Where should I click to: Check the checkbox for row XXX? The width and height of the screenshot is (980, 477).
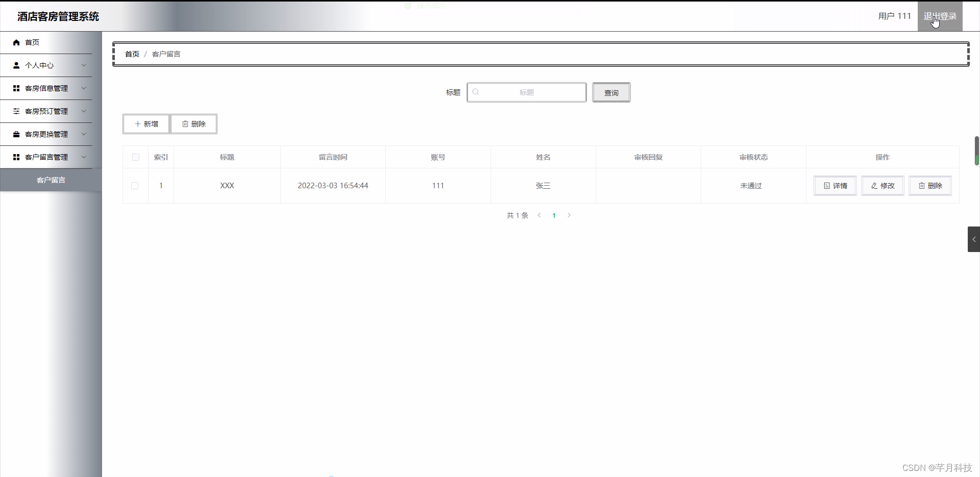[x=135, y=186]
